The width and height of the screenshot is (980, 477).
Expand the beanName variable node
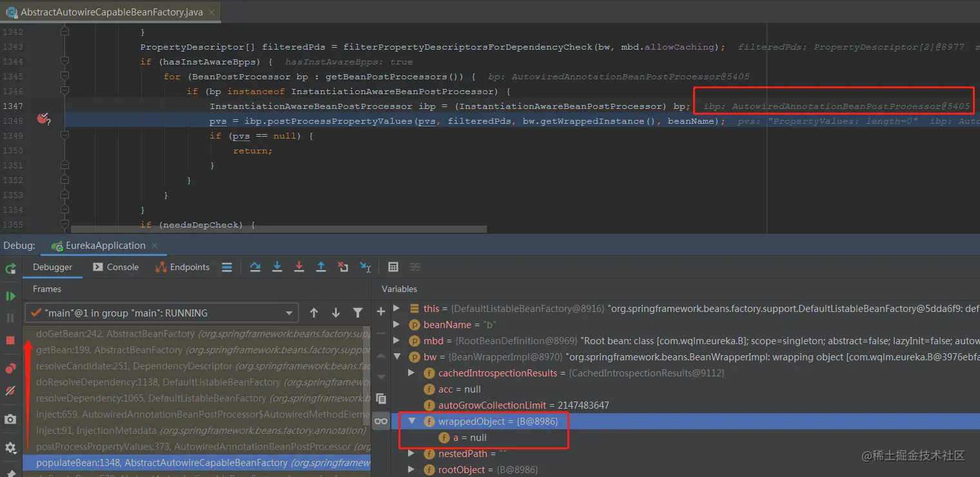click(x=397, y=324)
